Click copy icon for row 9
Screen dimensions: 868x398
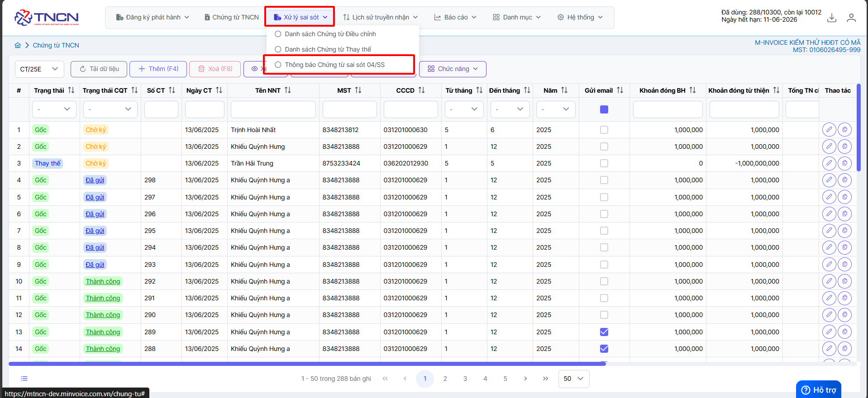pyautogui.click(x=844, y=265)
